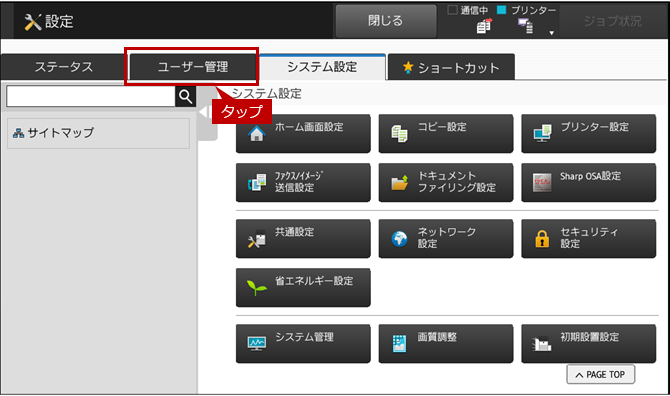Select the システム設定 tab

(x=322, y=67)
